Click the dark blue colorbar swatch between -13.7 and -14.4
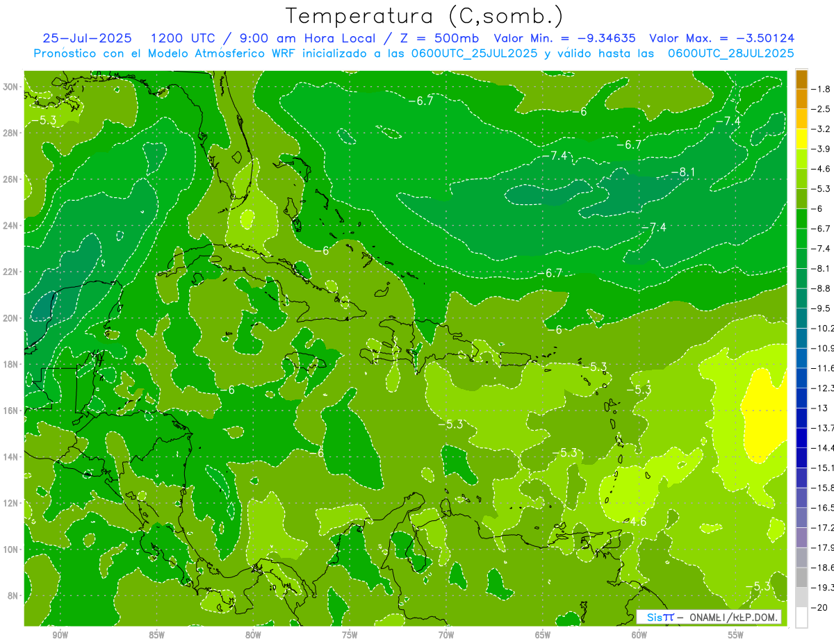This screenshot has width=834, height=644. tap(801, 438)
